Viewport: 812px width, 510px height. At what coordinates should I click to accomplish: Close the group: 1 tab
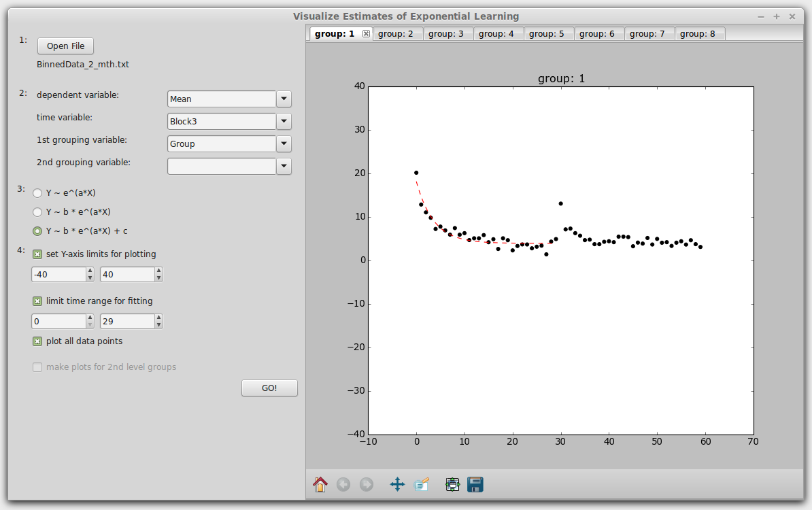click(x=367, y=33)
